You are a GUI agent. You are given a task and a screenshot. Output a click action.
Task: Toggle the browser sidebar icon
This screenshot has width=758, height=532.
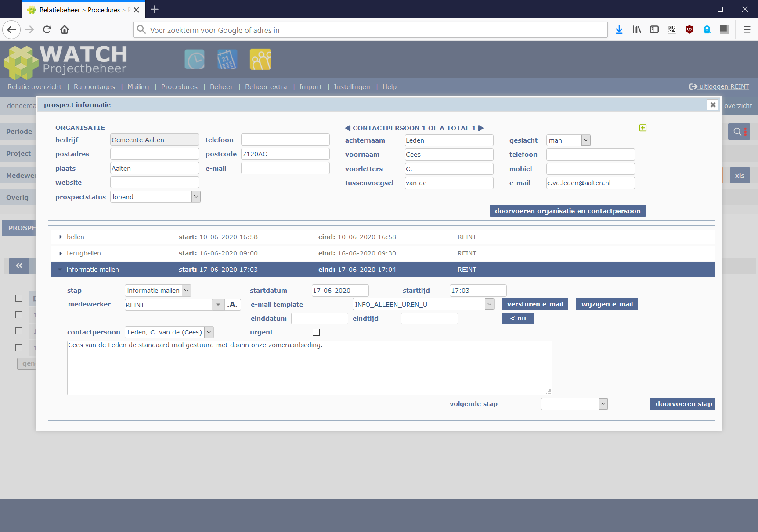tap(654, 29)
